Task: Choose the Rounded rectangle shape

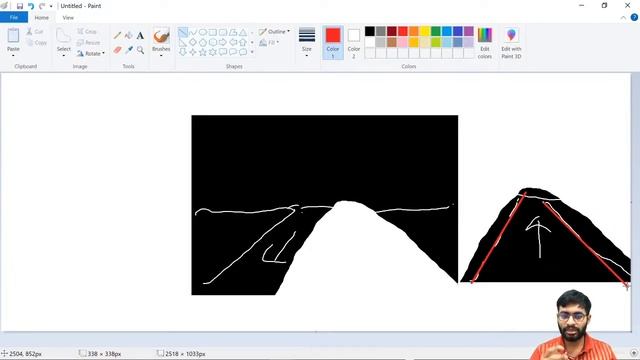Action: pyautogui.click(x=223, y=32)
